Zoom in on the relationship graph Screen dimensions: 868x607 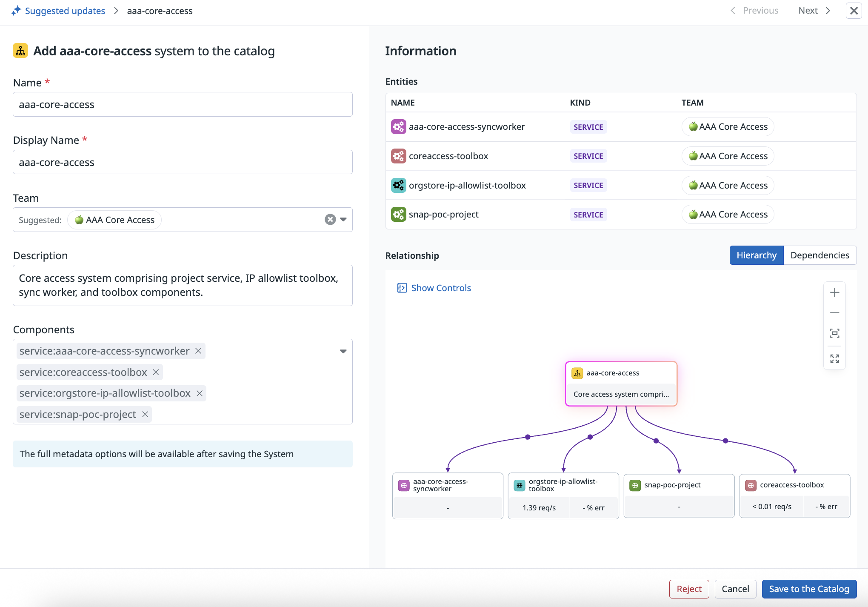tap(834, 292)
